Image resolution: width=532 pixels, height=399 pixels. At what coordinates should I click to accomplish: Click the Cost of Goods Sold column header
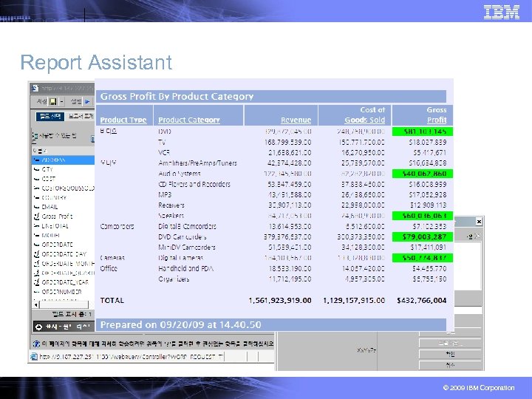[x=365, y=115]
